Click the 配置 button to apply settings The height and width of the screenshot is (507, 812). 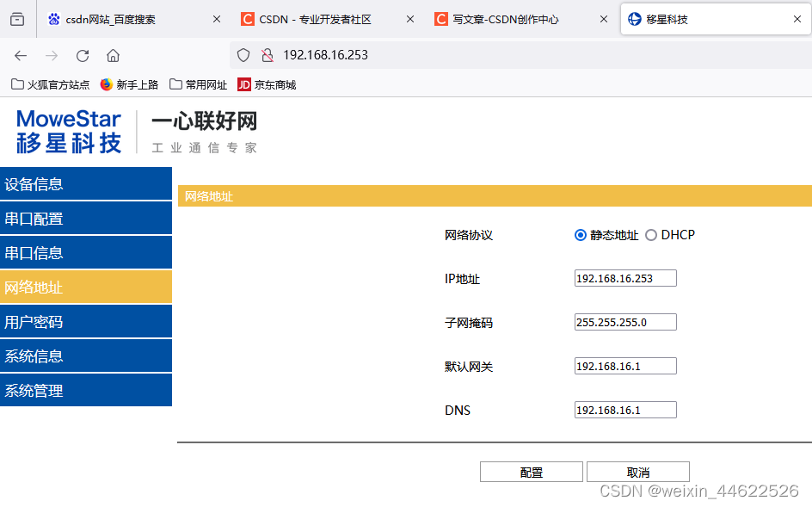click(531, 471)
